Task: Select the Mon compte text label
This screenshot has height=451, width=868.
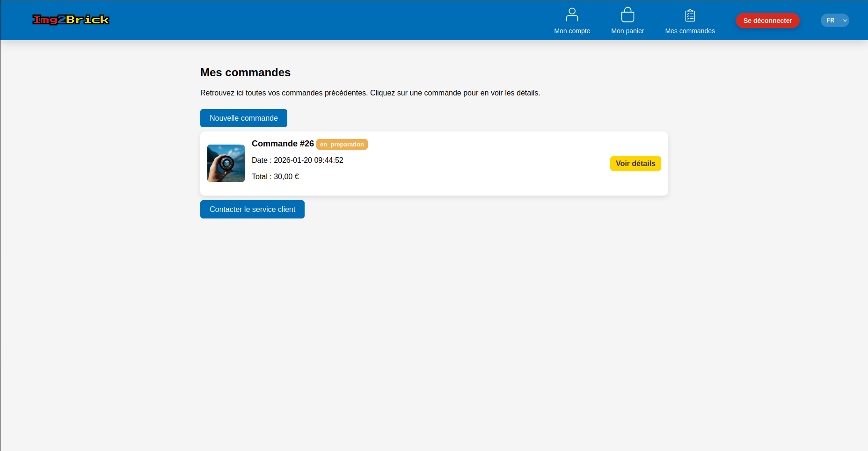Action: 572,31
